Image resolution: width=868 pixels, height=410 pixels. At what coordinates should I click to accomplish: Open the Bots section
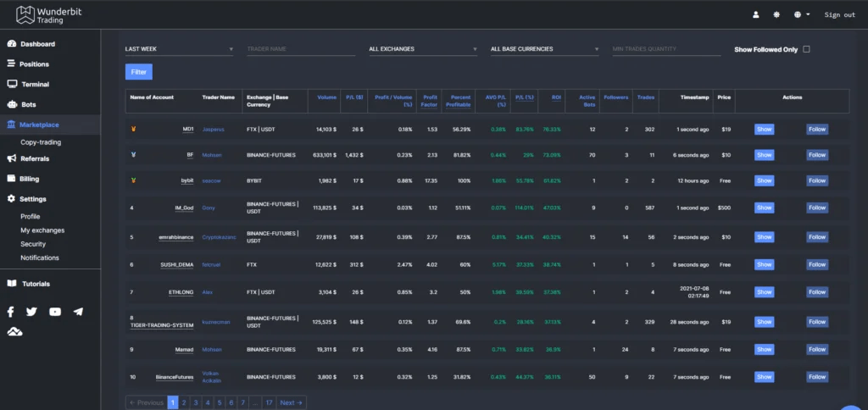21,104
